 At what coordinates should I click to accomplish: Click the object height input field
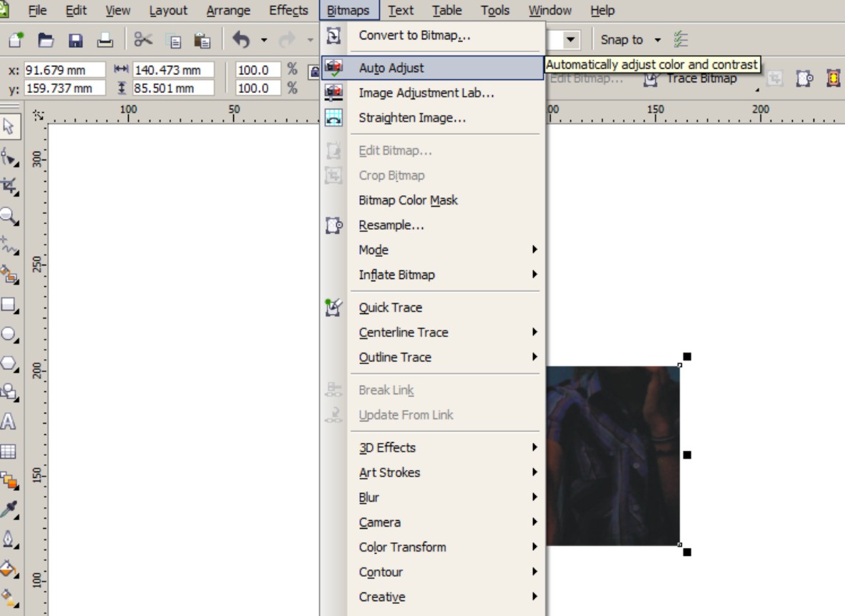pos(173,88)
